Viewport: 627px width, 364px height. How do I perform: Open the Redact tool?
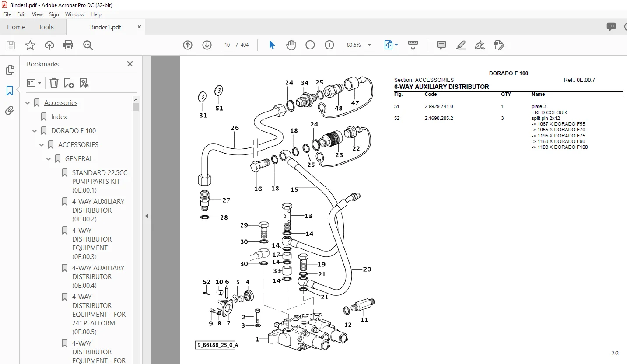pos(499,45)
